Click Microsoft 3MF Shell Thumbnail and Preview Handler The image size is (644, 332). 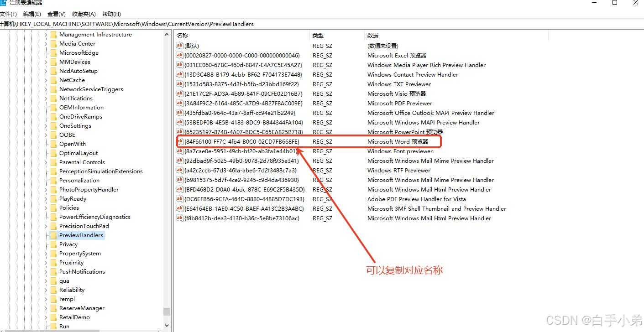(436, 208)
